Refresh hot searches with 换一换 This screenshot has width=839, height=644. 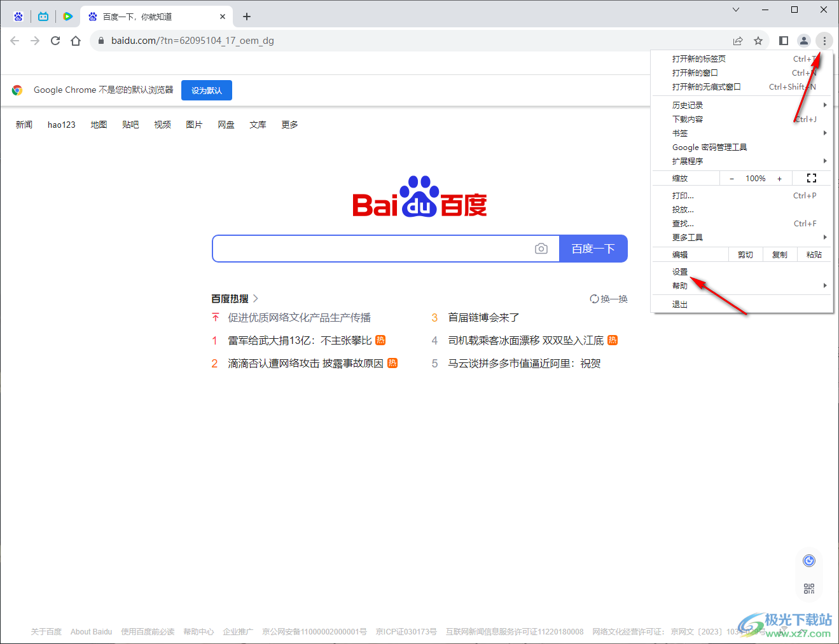point(609,299)
